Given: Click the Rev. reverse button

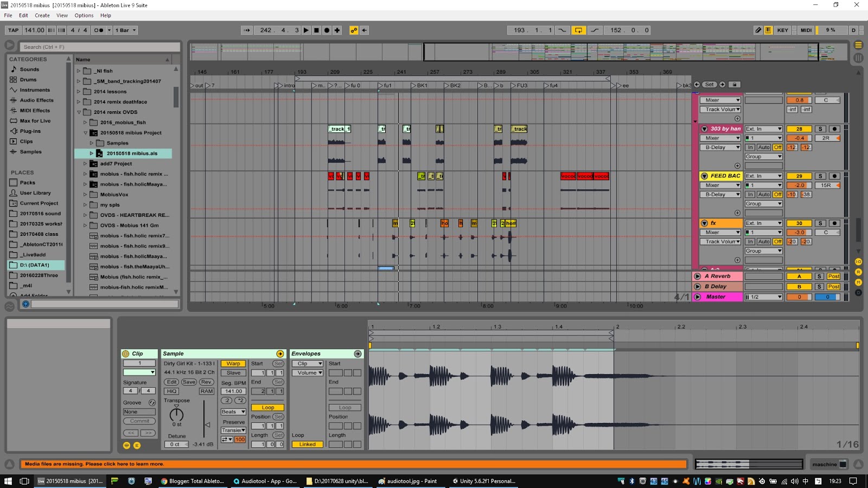Looking at the screenshot, I should point(206,382).
